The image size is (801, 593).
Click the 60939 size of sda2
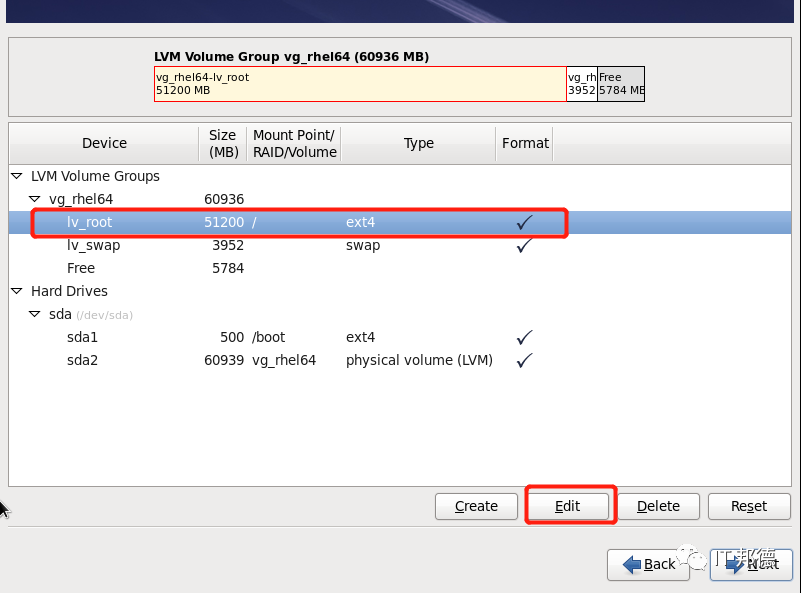point(224,361)
